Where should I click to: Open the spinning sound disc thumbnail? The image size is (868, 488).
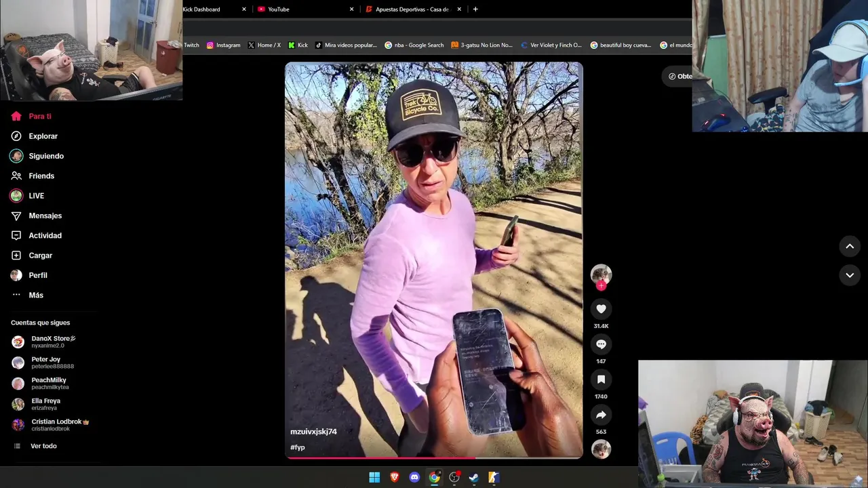[601, 449]
